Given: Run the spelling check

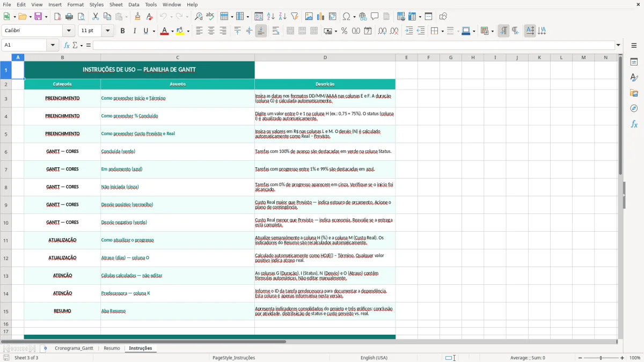Looking at the screenshot, I should pyautogui.click(x=210, y=17).
